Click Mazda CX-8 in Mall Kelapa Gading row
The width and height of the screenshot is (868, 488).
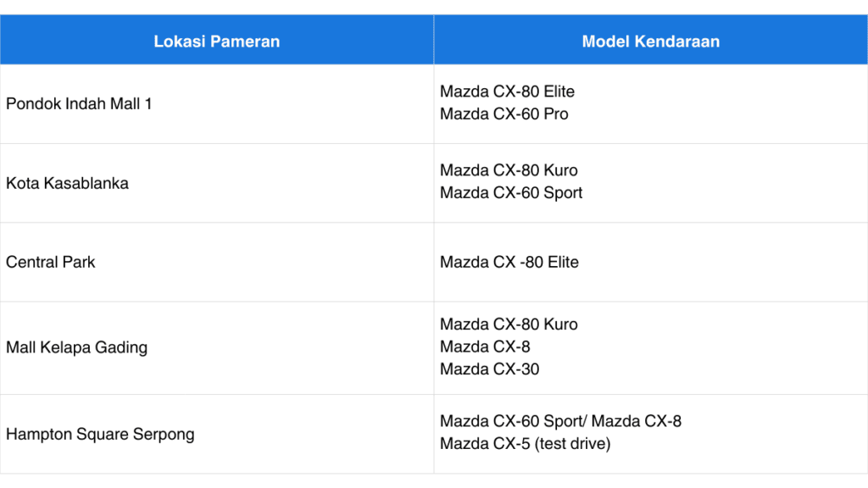485,347
